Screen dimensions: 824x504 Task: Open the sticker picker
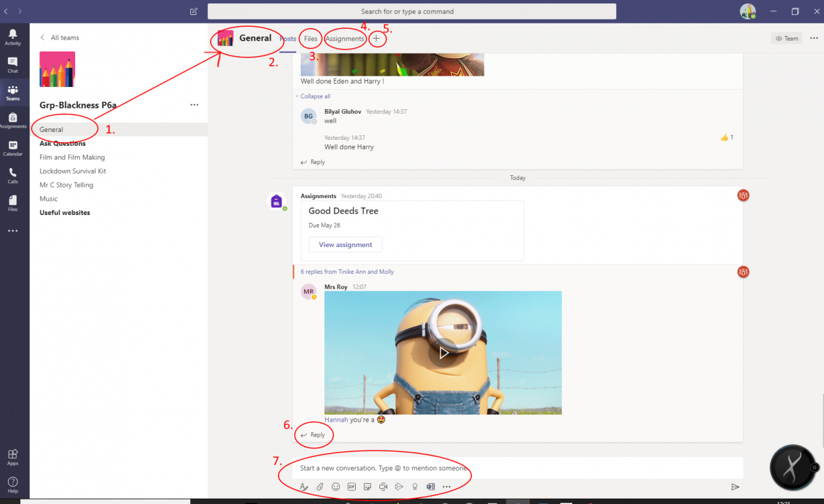[x=368, y=486]
